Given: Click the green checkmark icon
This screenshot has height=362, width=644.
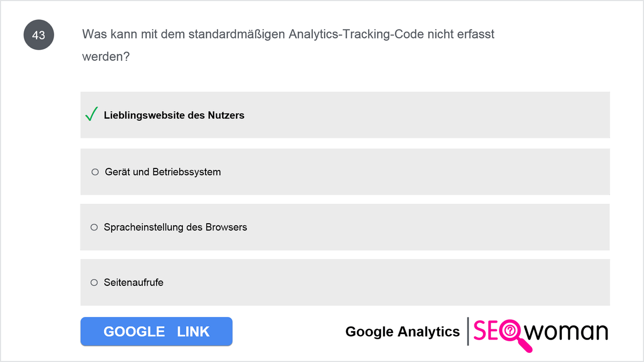Looking at the screenshot, I should coord(91,114).
